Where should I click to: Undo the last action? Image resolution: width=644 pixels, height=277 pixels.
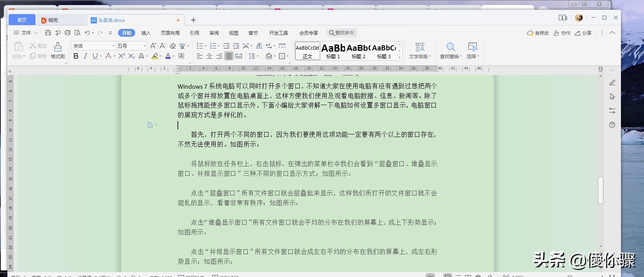coord(87,33)
